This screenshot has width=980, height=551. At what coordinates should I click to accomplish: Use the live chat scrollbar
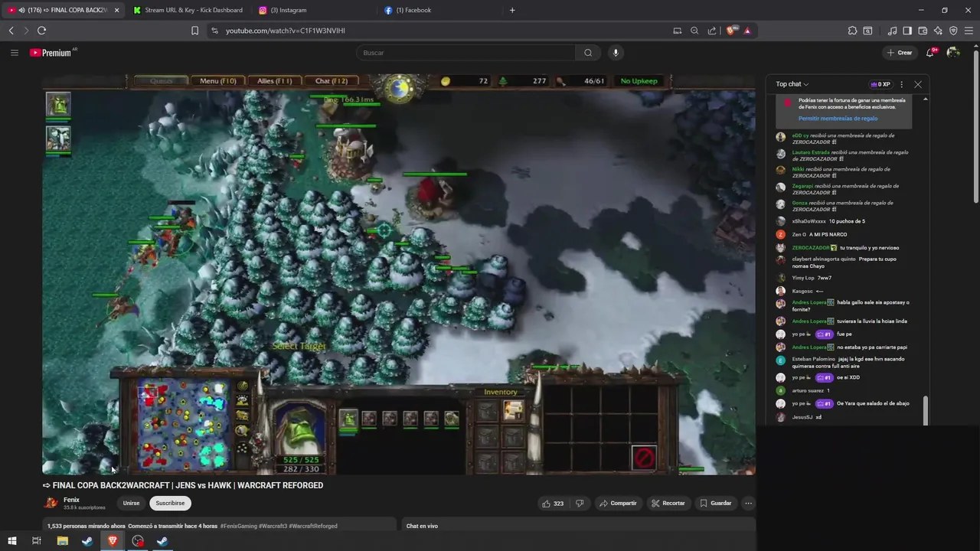925,409
